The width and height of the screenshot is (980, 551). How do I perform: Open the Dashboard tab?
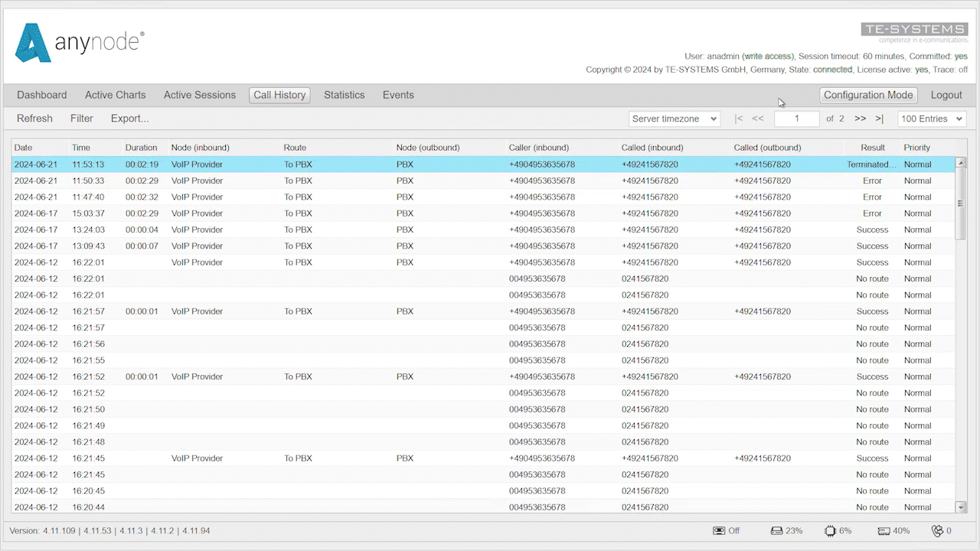pos(42,95)
